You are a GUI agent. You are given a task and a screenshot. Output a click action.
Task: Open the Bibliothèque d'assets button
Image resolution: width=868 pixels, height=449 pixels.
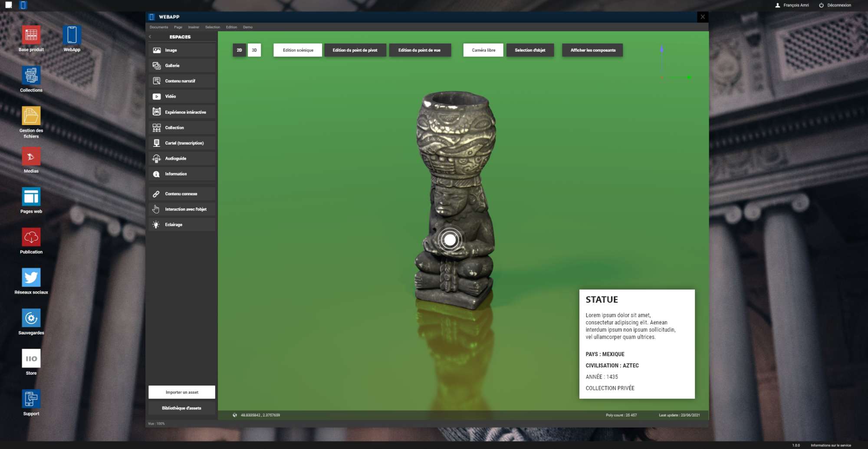pyautogui.click(x=182, y=408)
